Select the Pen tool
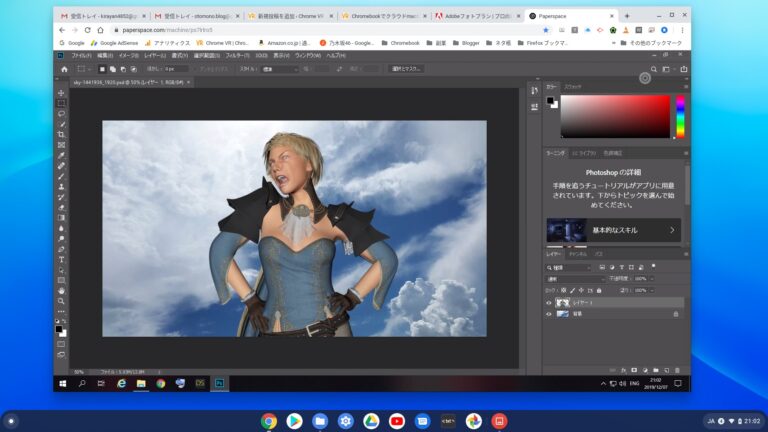Image resolution: width=768 pixels, height=432 pixels. 61,249
